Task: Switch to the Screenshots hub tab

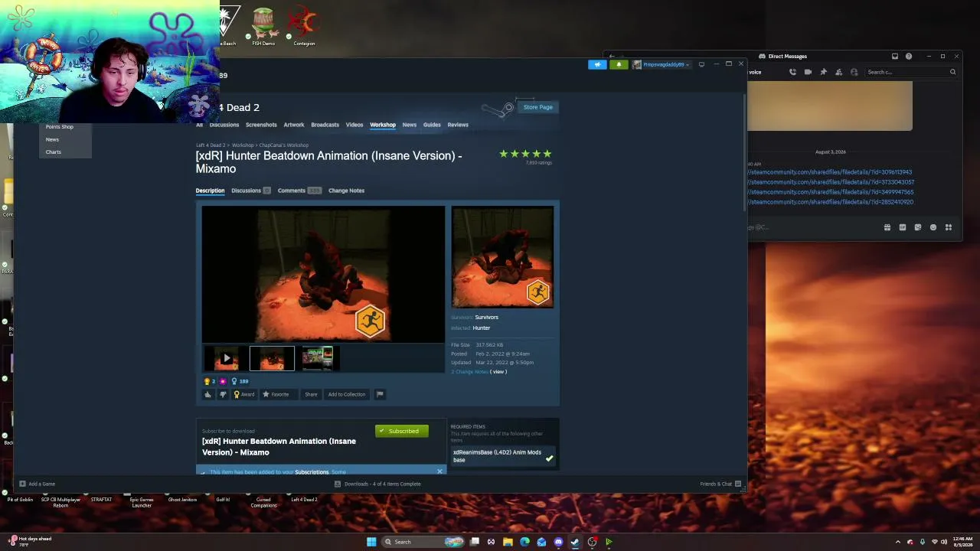Action: pos(261,125)
